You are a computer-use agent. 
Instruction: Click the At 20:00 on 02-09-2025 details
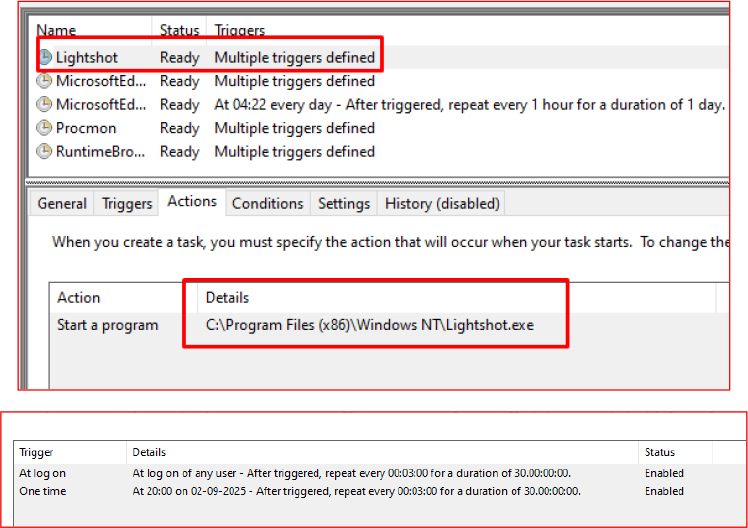point(356,491)
